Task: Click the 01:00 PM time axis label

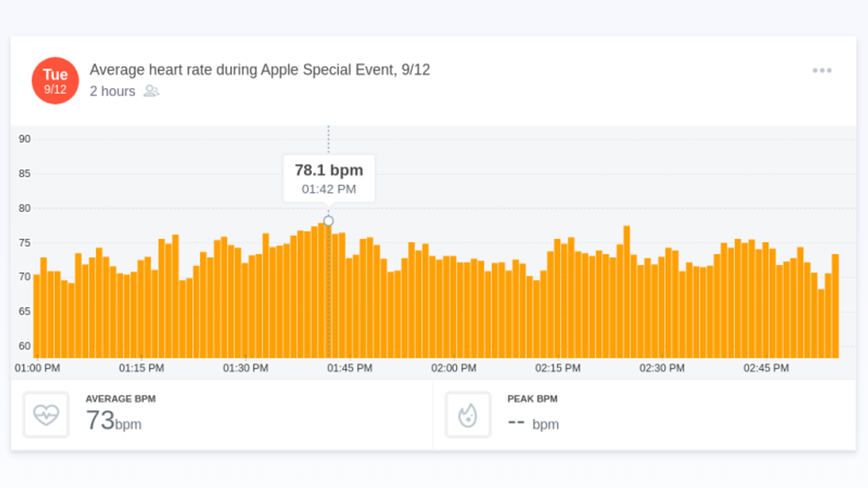Action: coord(38,368)
